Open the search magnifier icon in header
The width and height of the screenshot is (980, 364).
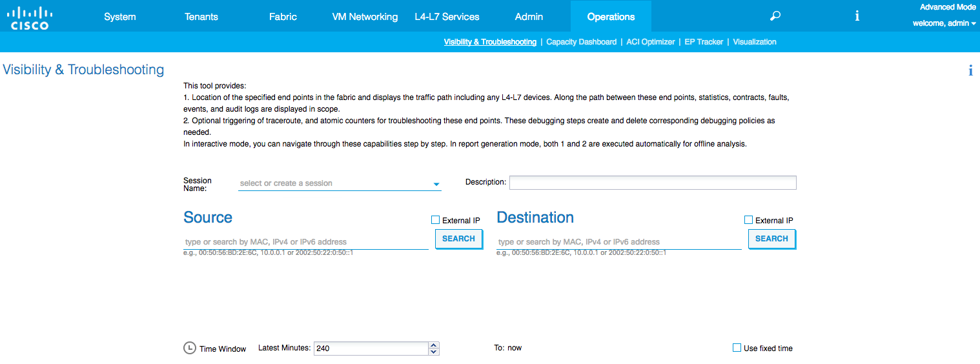tap(775, 16)
